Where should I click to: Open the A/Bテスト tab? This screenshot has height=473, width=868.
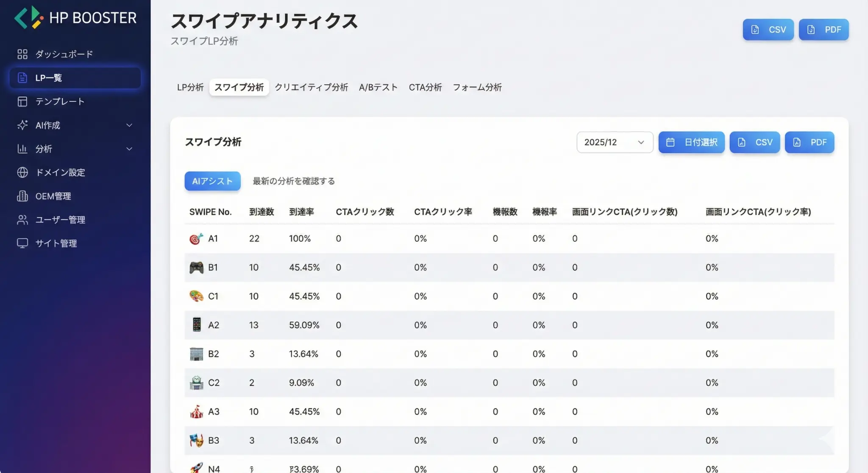(378, 87)
